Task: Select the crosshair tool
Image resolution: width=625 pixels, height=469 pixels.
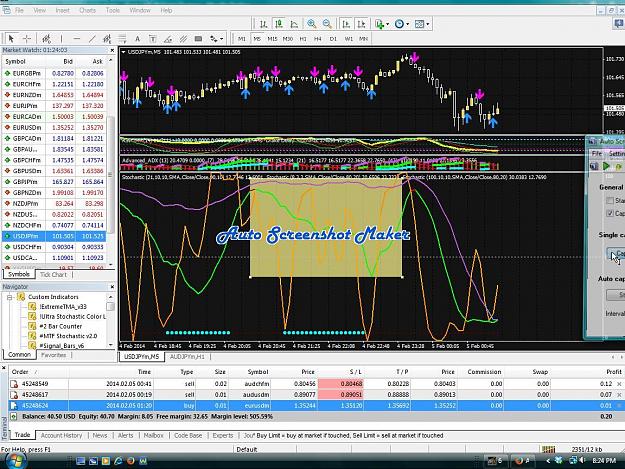Action: tap(27, 39)
